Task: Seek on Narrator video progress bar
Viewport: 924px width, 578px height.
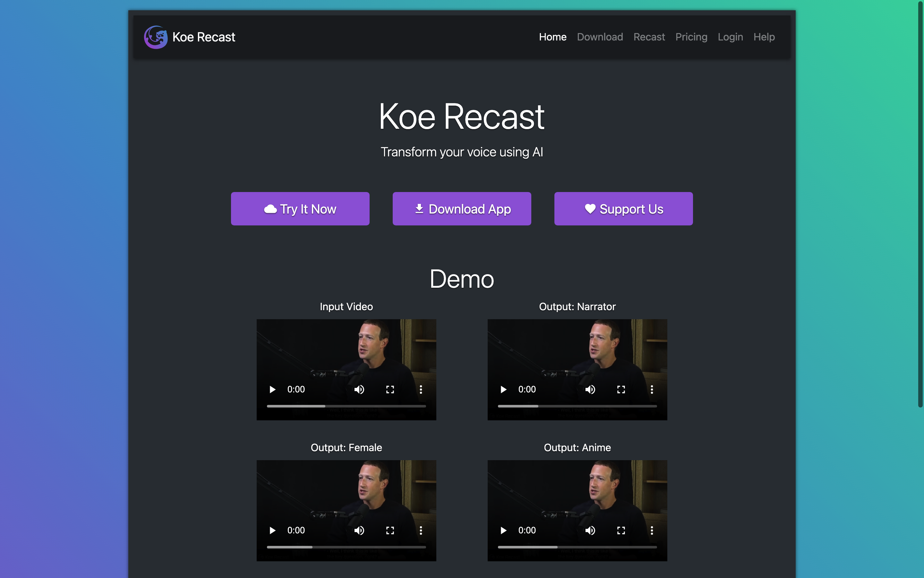Action: [x=577, y=406]
